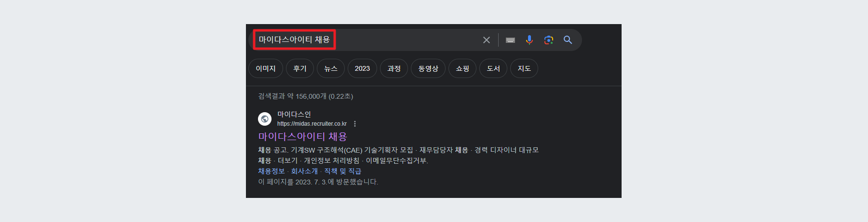Open search by image with the lens icon
The image size is (868, 222).
(x=549, y=40)
